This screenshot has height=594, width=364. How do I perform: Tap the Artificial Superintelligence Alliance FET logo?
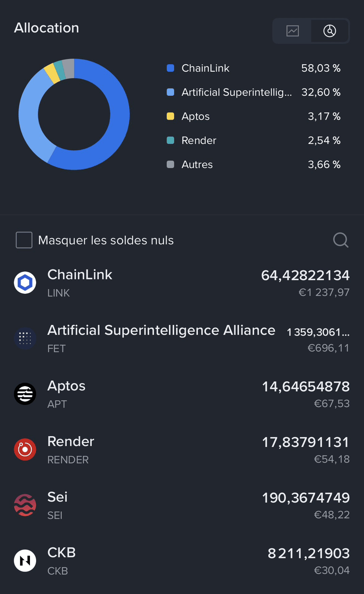(25, 338)
